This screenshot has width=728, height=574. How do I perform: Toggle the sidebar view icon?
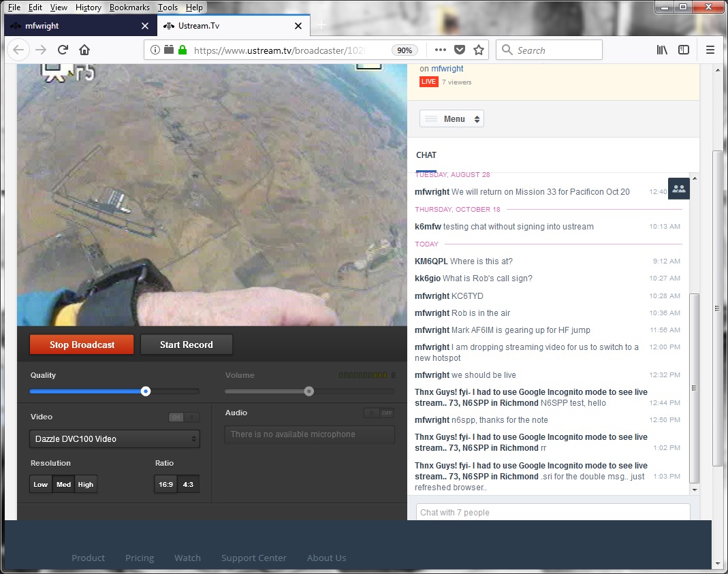[684, 50]
